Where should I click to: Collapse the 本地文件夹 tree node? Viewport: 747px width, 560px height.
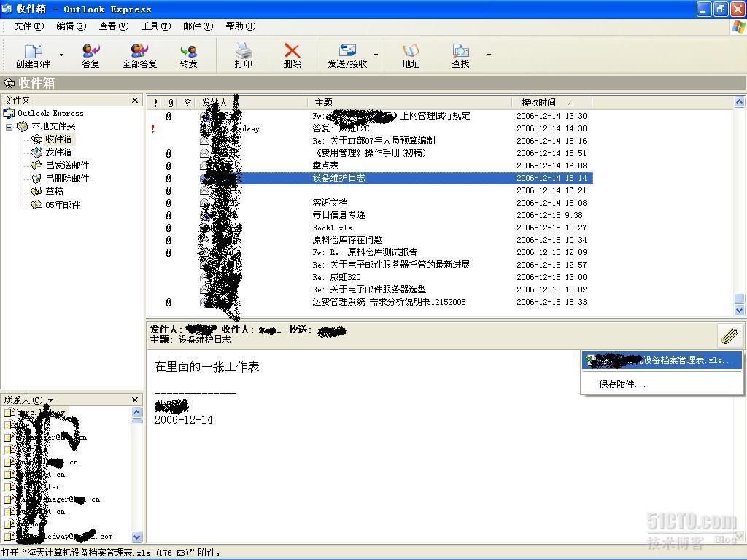(9, 127)
